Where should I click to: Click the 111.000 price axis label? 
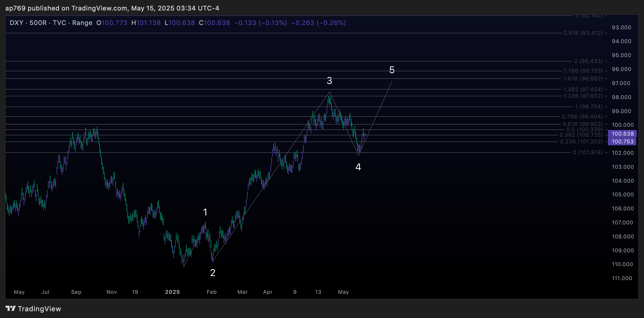pos(622,278)
